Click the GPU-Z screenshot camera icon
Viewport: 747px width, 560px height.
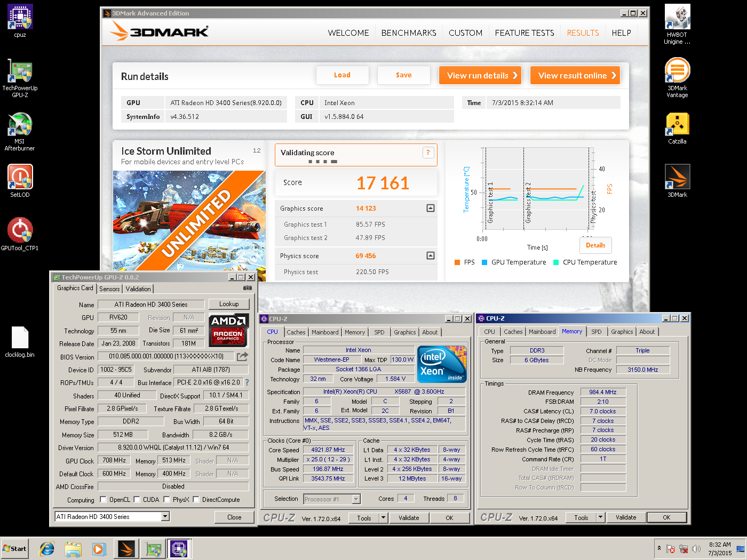(x=248, y=288)
